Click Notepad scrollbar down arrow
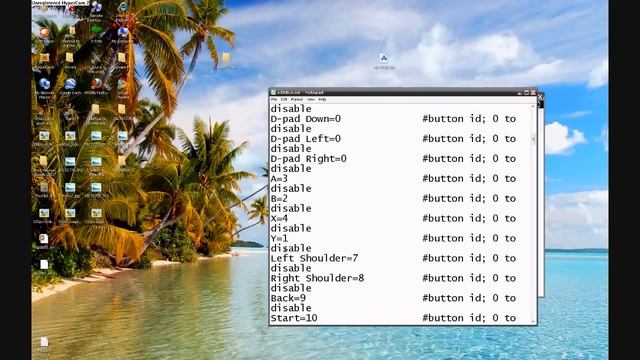 pyautogui.click(x=533, y=322)
